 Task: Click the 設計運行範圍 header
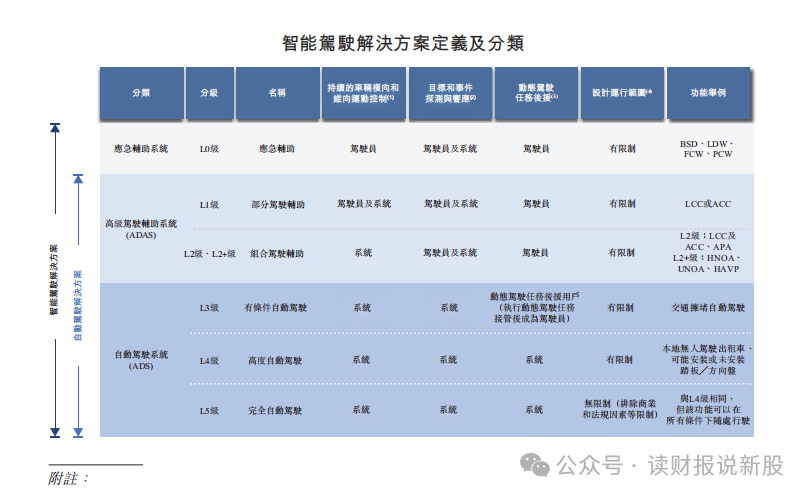click(x=622, y=93)
